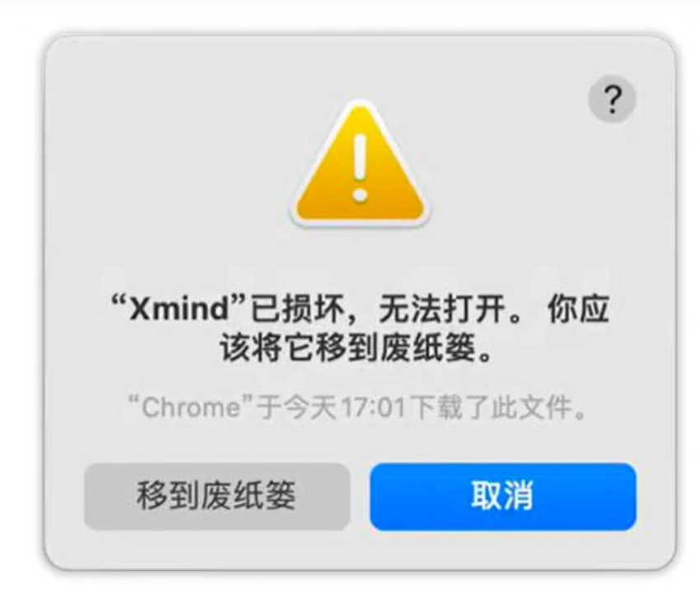Image resolution: width=700 pixels, height=590 pixels.
Task: Click the 你应 text ending the first line
Action: coord(578,309)
